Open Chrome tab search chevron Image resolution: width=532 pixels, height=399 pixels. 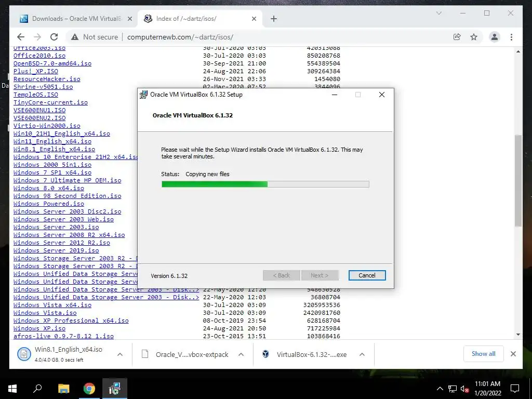click(x=438, y=13)
